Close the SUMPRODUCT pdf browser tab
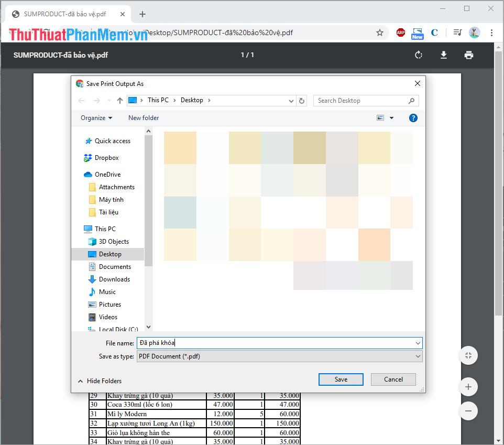The image size is (504, 445). click(x=123, y=14)
